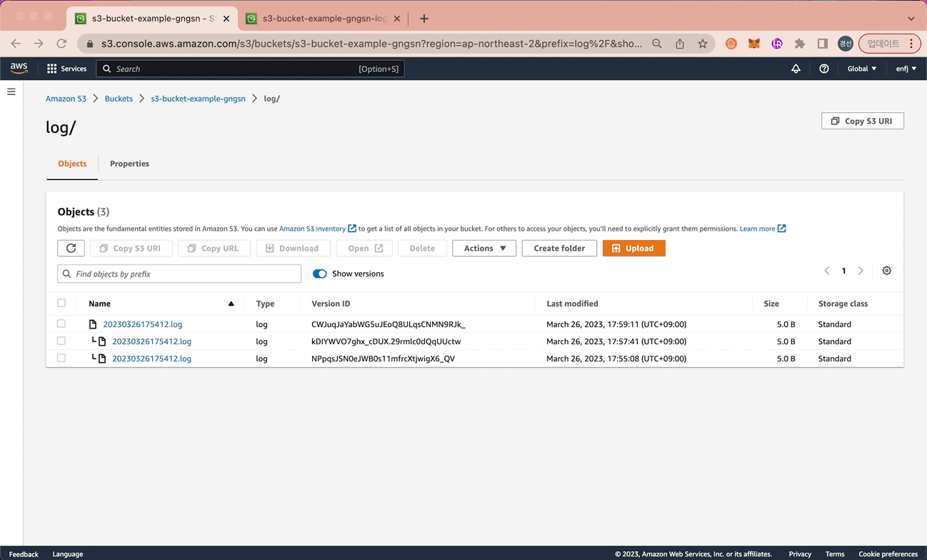Check the box for version CWJuqJaYabWG5uJEoQ8ULqsCNMN9RJk_
The image size is (927, 560).
click(x=61, y=324)
